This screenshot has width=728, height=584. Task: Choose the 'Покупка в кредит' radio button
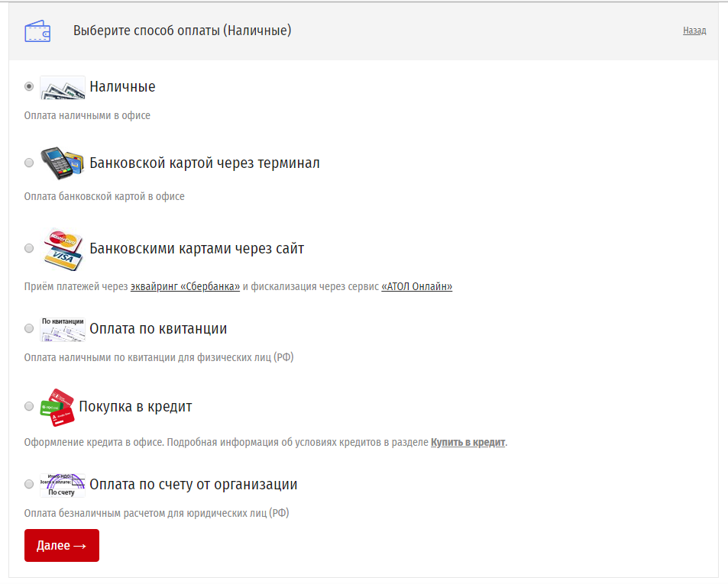pos(29,406)
